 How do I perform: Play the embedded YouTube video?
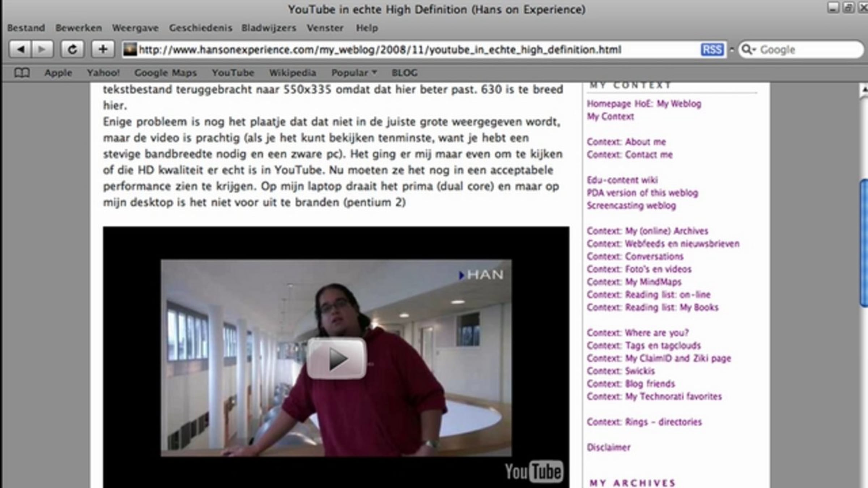click(337, 358)
